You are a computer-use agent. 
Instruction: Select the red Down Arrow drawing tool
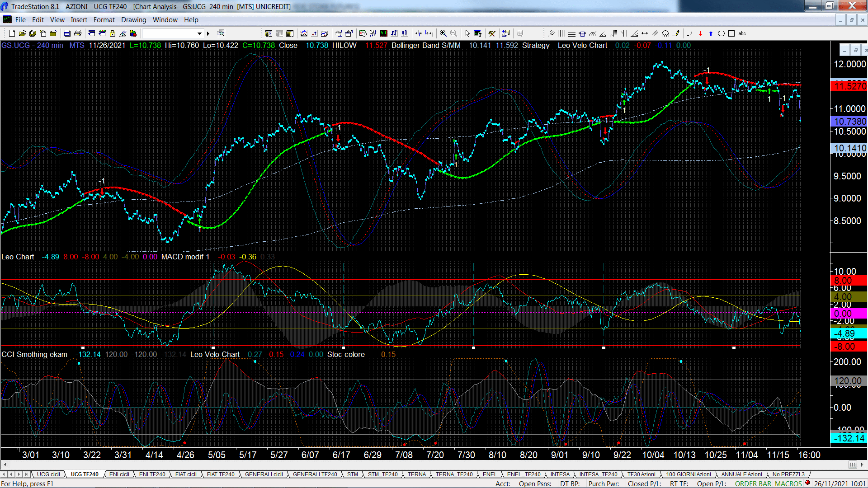click(700, 33)
